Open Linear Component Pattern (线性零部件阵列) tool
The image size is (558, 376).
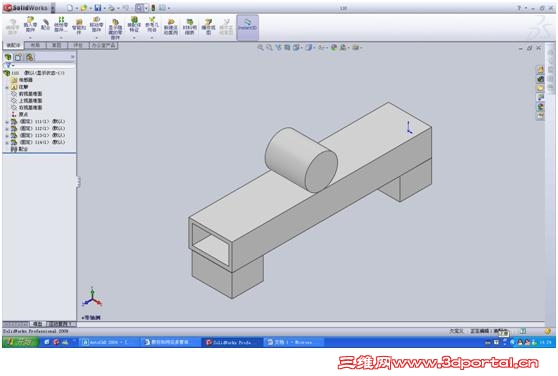61,25
